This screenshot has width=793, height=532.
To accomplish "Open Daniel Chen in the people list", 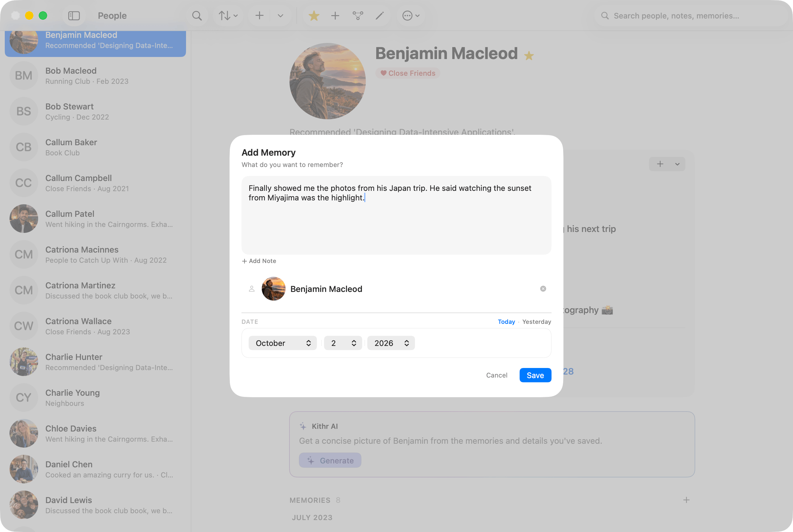I will pyautogui.click(x=95, y=469).
